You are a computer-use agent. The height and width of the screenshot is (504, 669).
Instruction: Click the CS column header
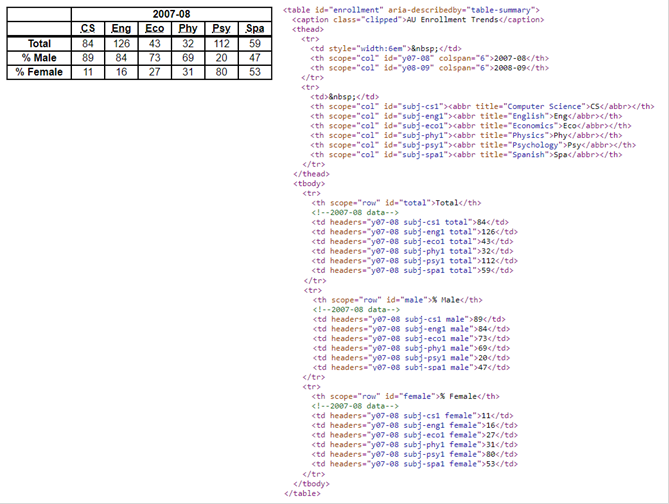click(x=88, y=29)
